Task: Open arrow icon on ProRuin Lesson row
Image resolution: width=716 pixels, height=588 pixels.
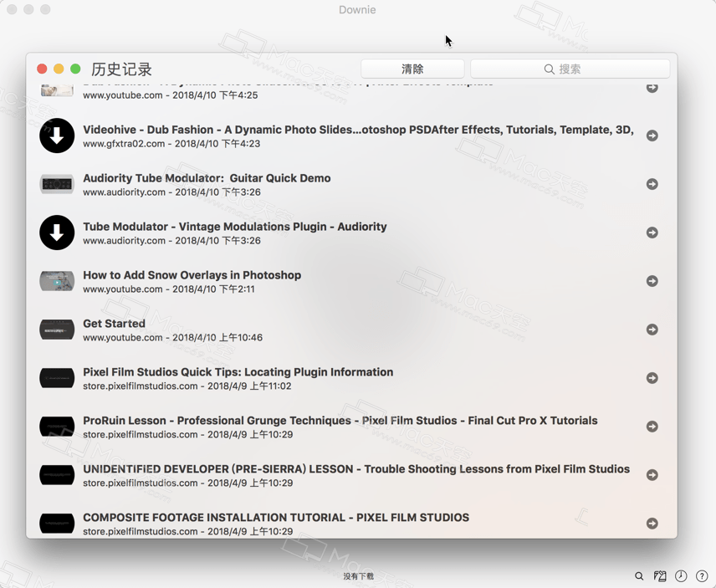Action: 652,427
